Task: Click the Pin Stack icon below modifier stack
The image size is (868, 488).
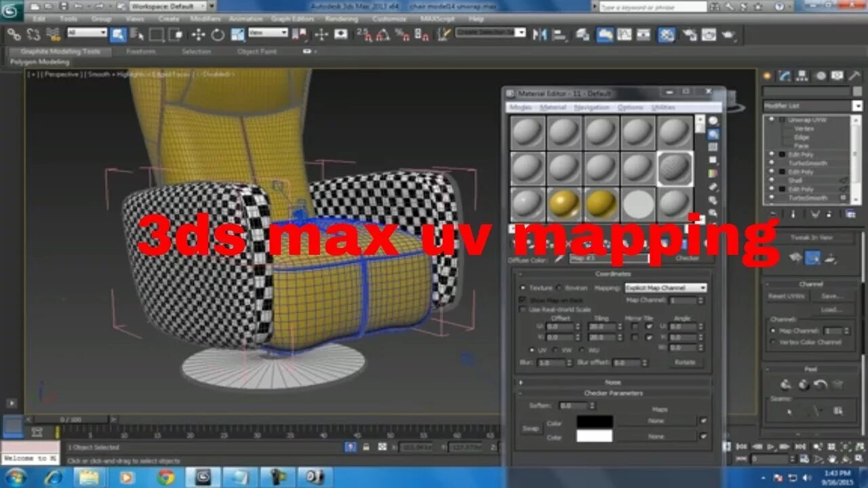Action: [773, 214]
